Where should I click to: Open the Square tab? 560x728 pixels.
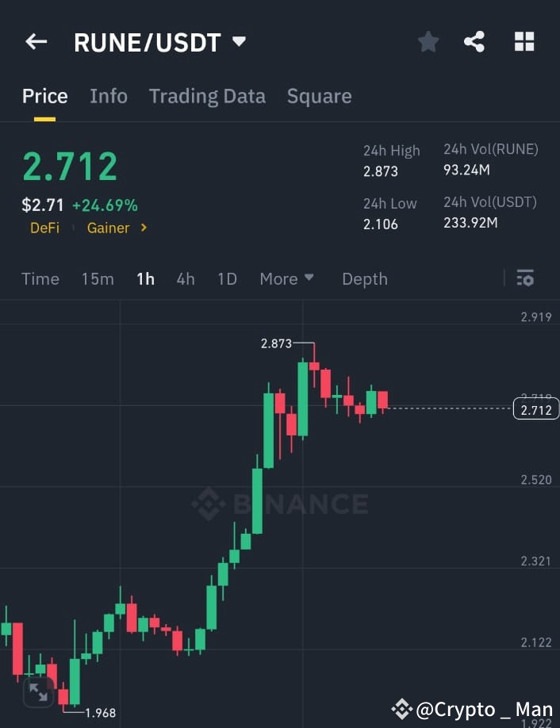(319, 96)
